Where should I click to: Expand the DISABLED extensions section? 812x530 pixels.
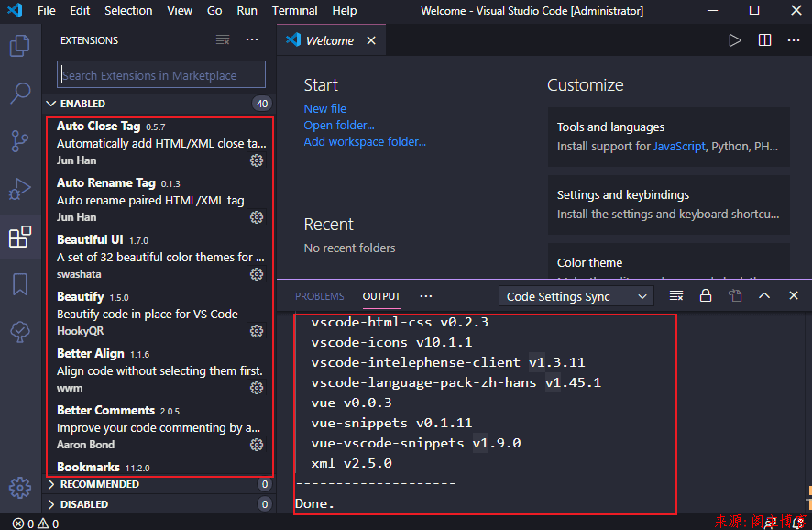tap(159, 504)
